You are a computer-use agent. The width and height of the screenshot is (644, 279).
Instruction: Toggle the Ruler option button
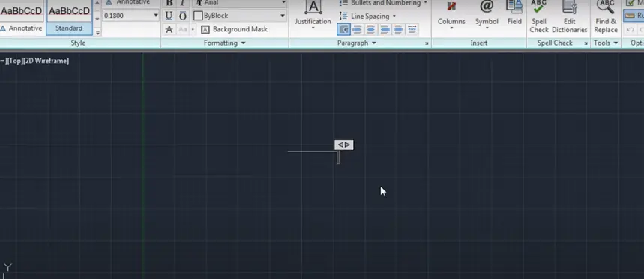(x=634, y=16)
